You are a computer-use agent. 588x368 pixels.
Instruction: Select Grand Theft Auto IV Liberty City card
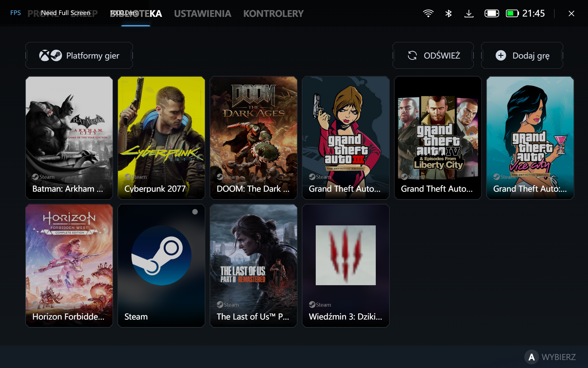click(438, 138)
